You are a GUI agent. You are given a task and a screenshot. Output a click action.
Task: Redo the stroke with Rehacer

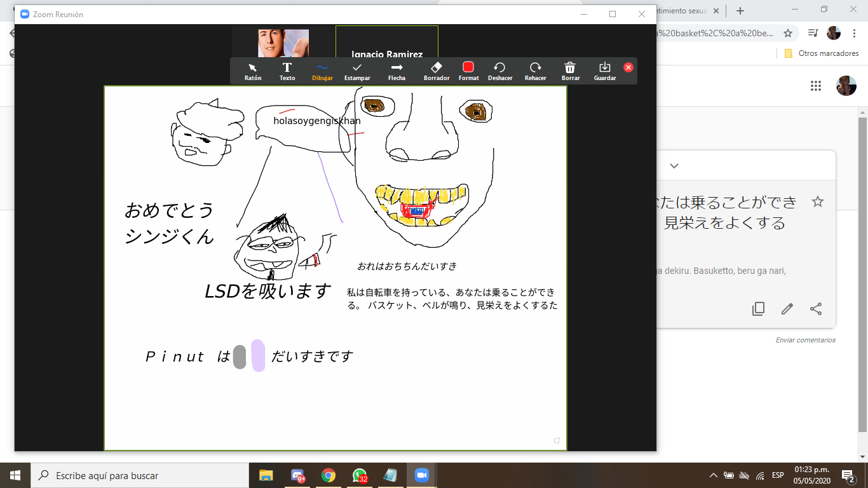536,71
